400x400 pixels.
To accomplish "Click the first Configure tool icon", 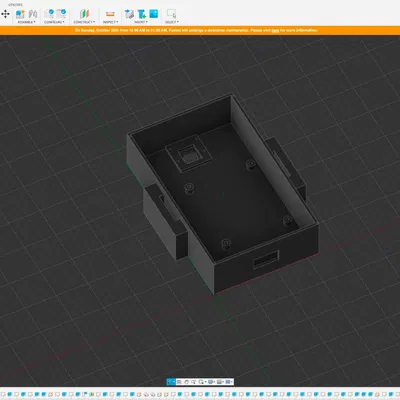I will click(x=49, y=14).
